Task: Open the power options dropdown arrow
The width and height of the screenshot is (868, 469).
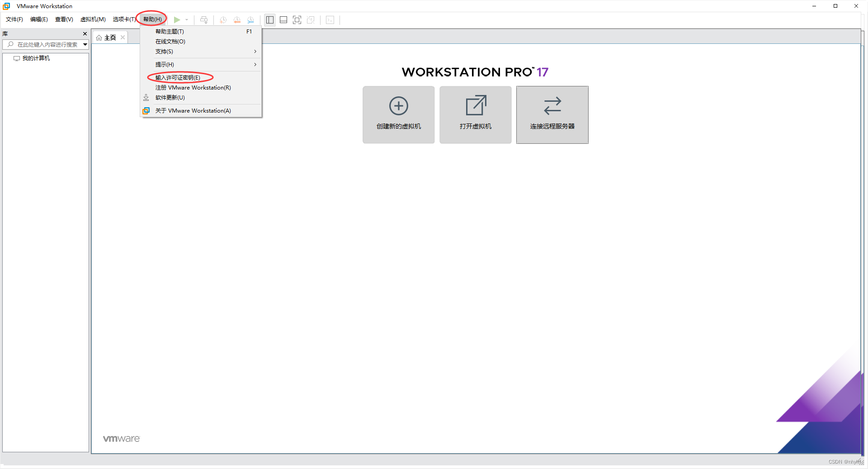Action: point(187,20)
